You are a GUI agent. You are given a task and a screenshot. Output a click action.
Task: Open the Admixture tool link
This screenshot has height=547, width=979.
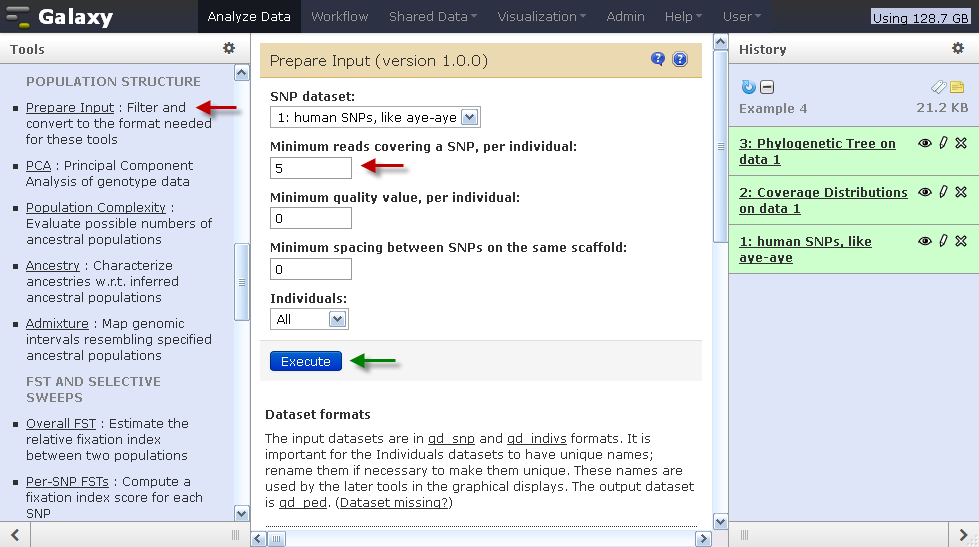click(57, 323)
